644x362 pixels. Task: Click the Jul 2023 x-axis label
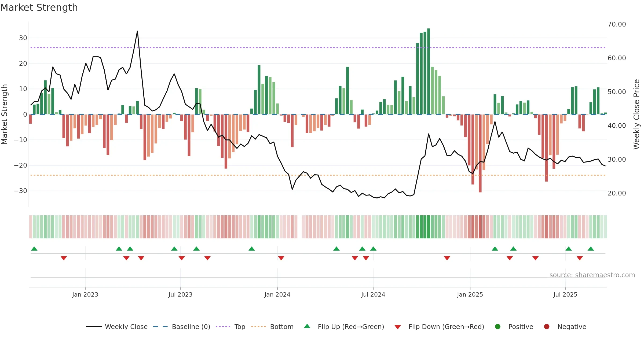(x=180, y=294)
